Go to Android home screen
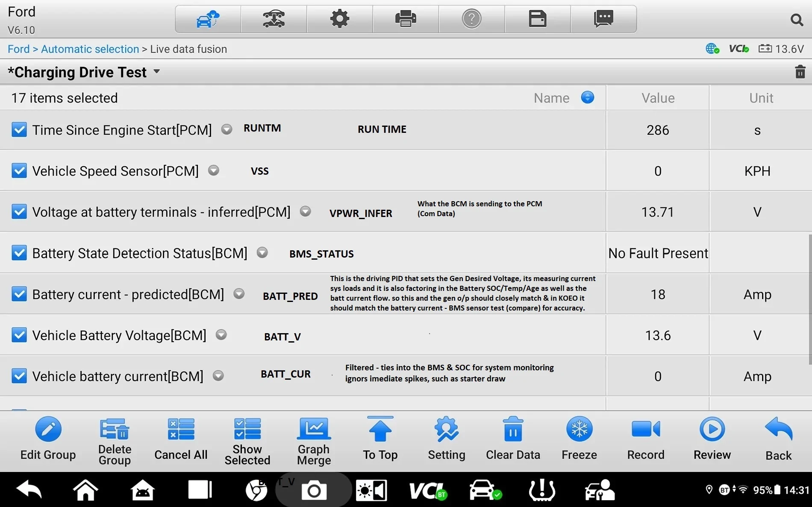 (x=85, y=489)
